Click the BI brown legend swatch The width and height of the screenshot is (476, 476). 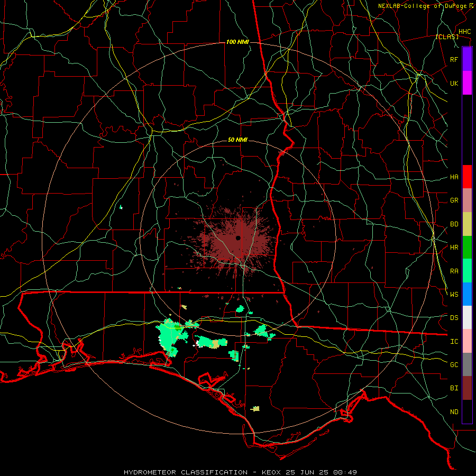467,388
